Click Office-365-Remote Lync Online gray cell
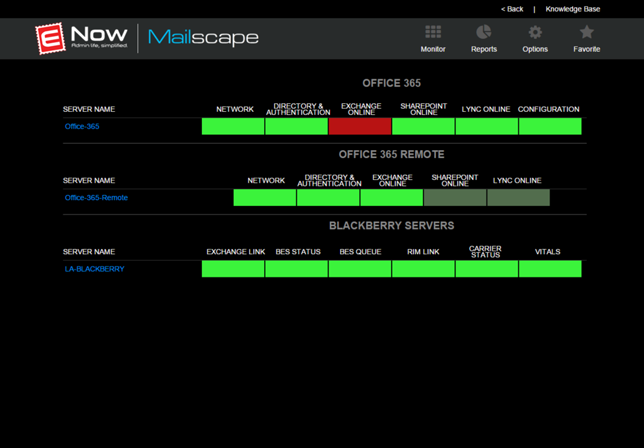 click(518, 198)
